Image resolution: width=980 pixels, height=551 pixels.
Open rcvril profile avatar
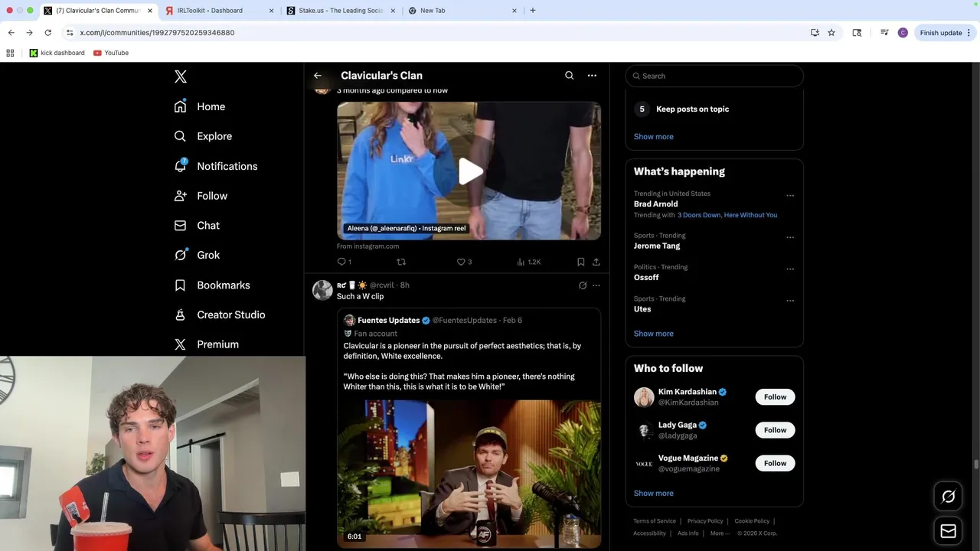tap(322, 290)
